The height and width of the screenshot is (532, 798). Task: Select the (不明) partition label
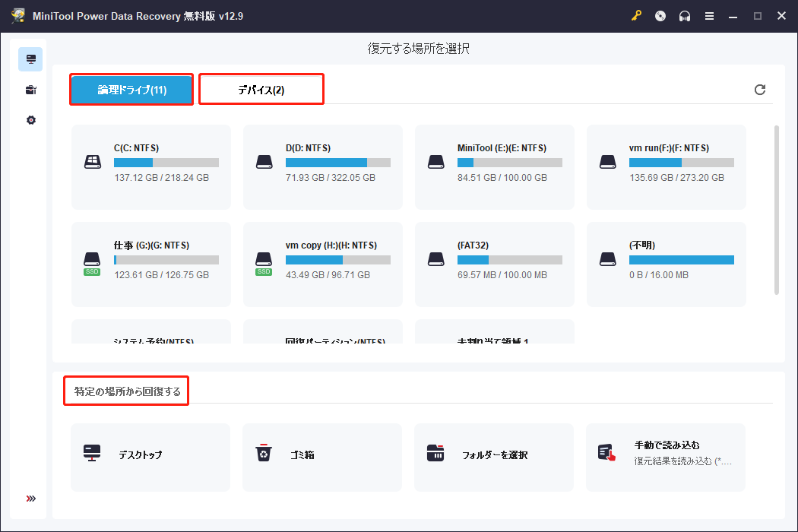click(641, 245)
